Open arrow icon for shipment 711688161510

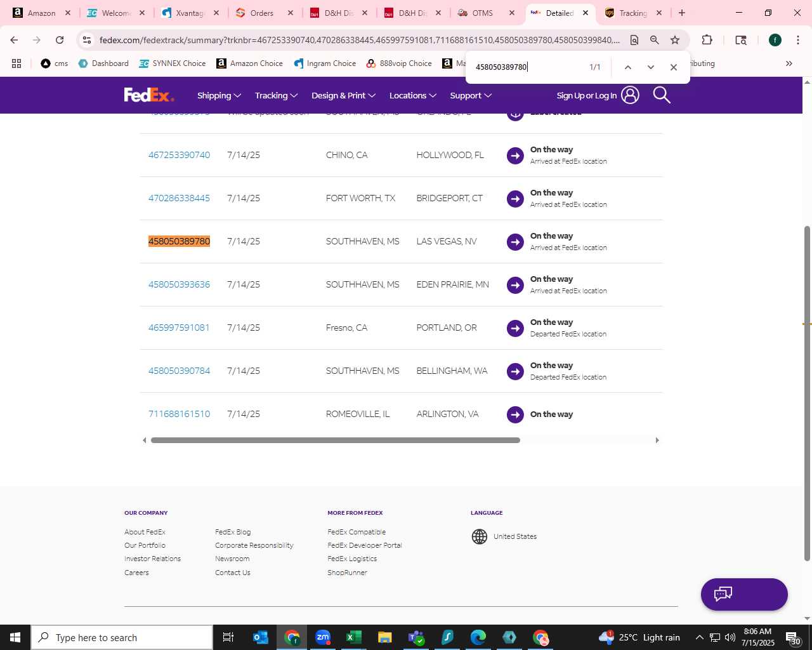515,415
